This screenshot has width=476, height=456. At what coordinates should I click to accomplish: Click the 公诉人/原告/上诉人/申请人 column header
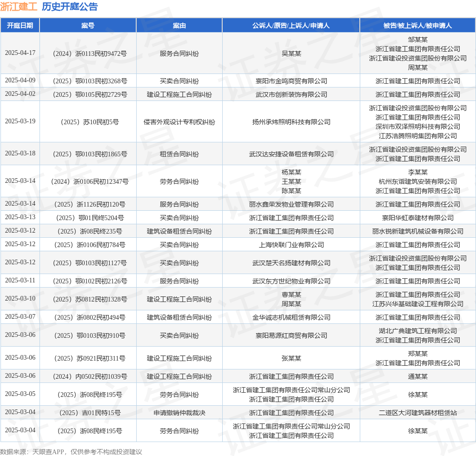pos(291,26)
